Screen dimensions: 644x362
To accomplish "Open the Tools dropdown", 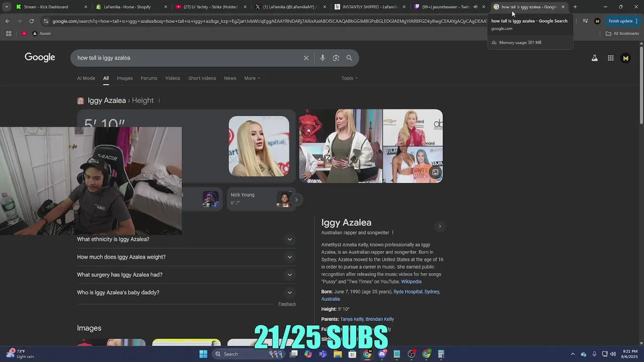I will point(350,78).
